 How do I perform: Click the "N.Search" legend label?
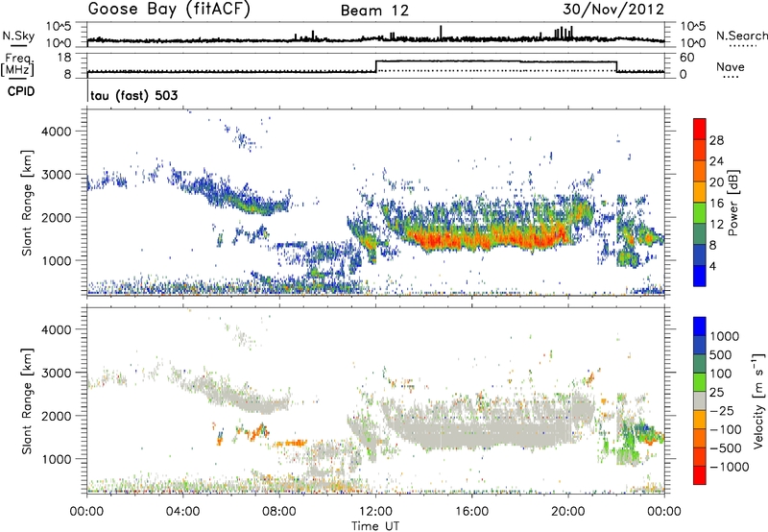(x=742, y=36)
